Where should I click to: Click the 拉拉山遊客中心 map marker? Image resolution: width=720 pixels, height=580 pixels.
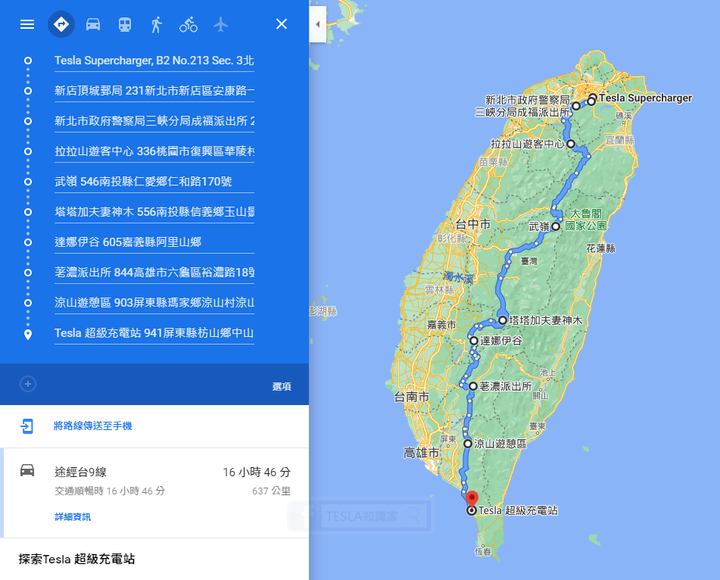pos(571,144)
